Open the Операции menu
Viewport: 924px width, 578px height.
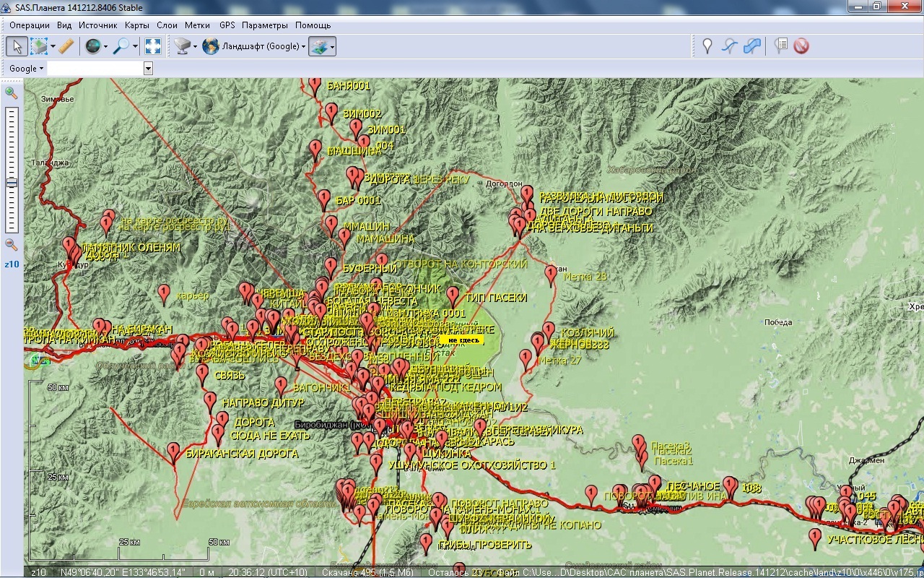click(x=29, y=25)
